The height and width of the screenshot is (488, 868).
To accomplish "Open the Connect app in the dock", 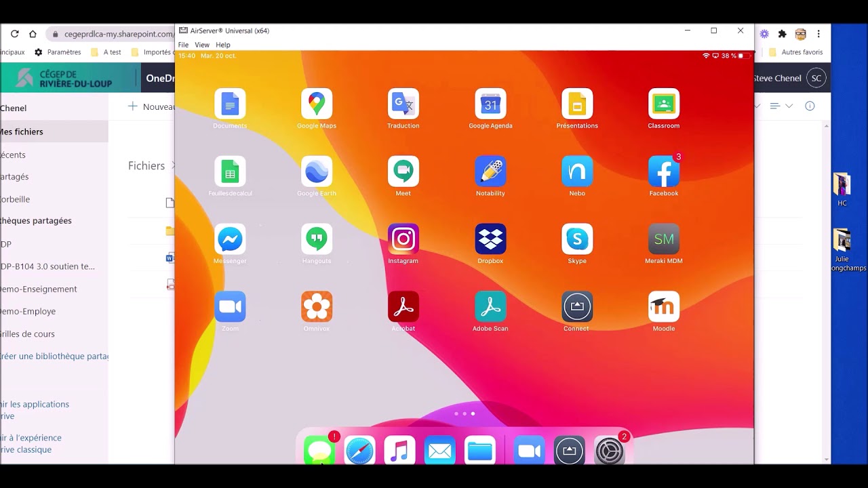I will [x=569, y=451].
